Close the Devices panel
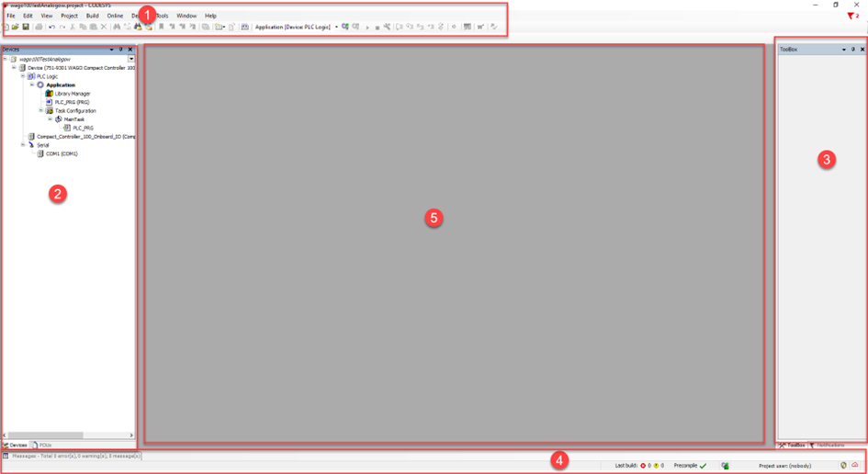Screen dimensions: 868x474 pyautogui.click(x=130, y=50)
